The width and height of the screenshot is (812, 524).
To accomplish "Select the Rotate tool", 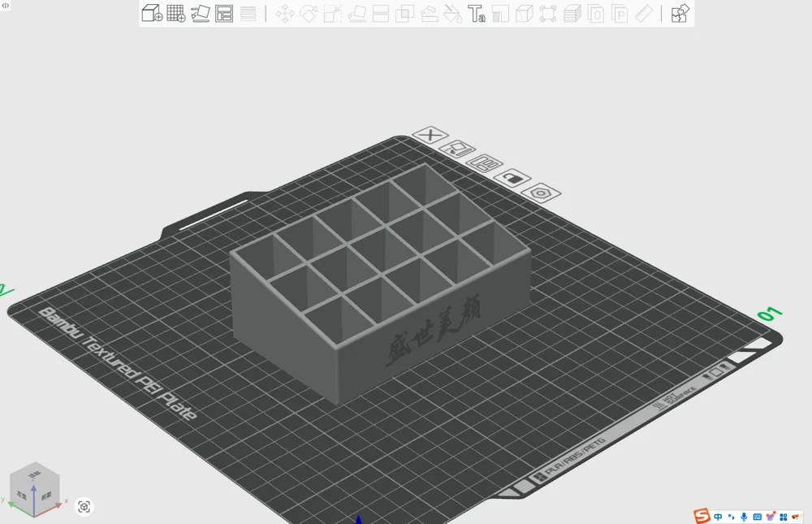I will coord(309,14).
